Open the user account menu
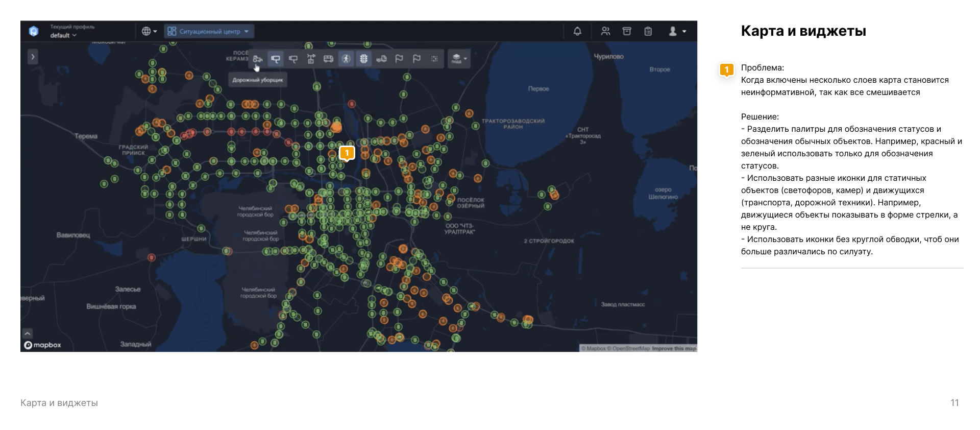980x430 pixels. point(677,32)
